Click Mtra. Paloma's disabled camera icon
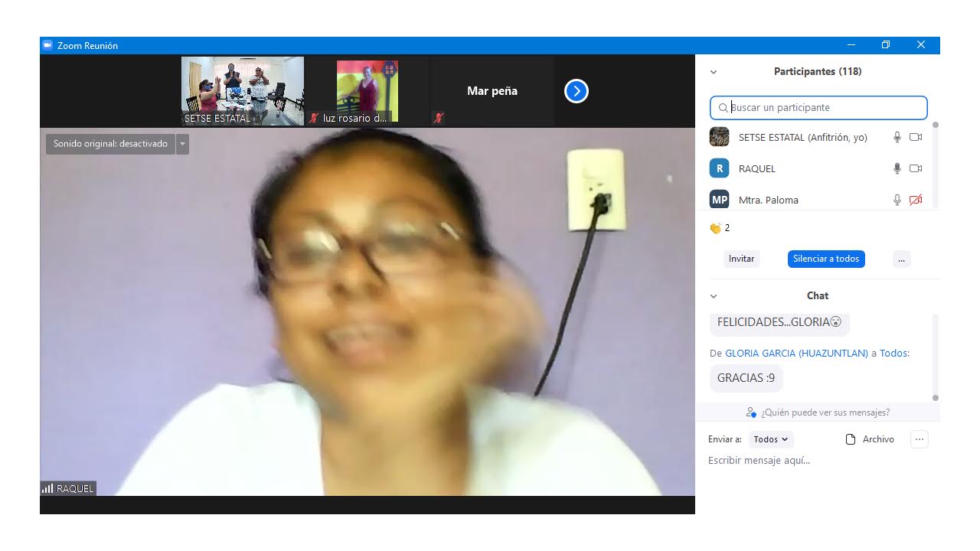Viewport: 980px width, 551px height. (x=916, y=200)
